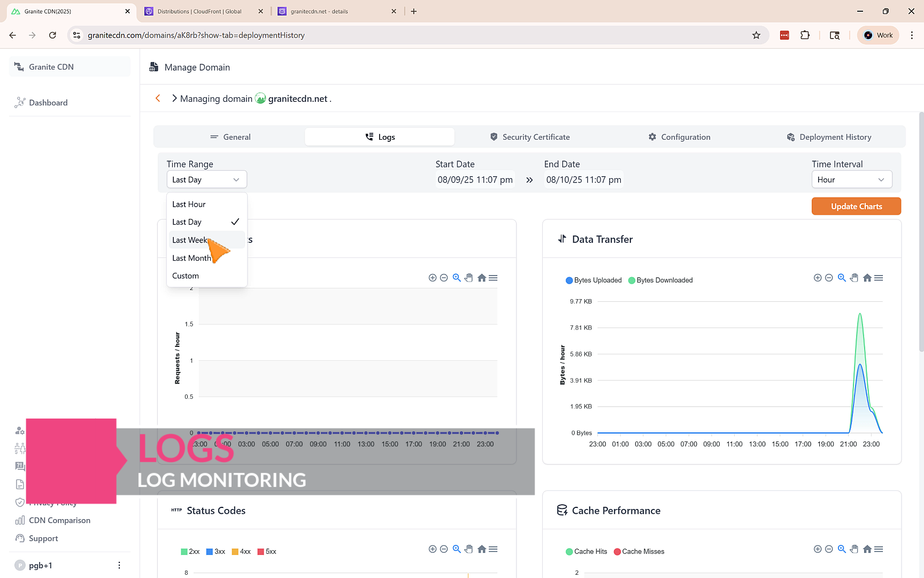This screenshot has height=578, width=924.
Task: Zoom out on Status Codes chart
Action: point(444,549)
